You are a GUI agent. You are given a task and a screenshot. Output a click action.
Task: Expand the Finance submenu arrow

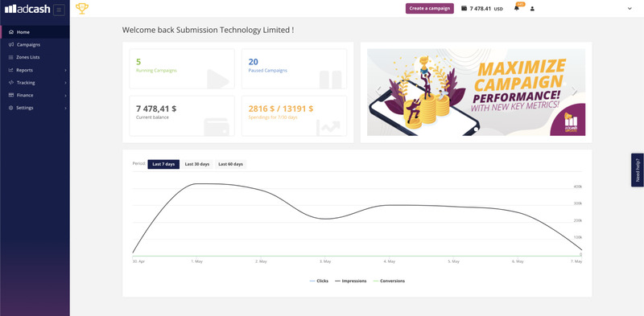(65, 96)
